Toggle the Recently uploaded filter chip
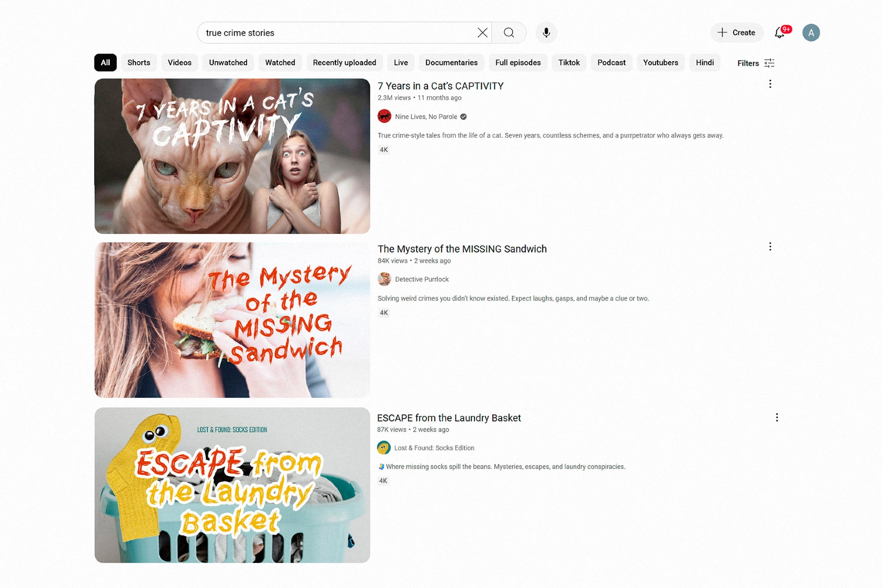882x588 pixels. point(344,63)
